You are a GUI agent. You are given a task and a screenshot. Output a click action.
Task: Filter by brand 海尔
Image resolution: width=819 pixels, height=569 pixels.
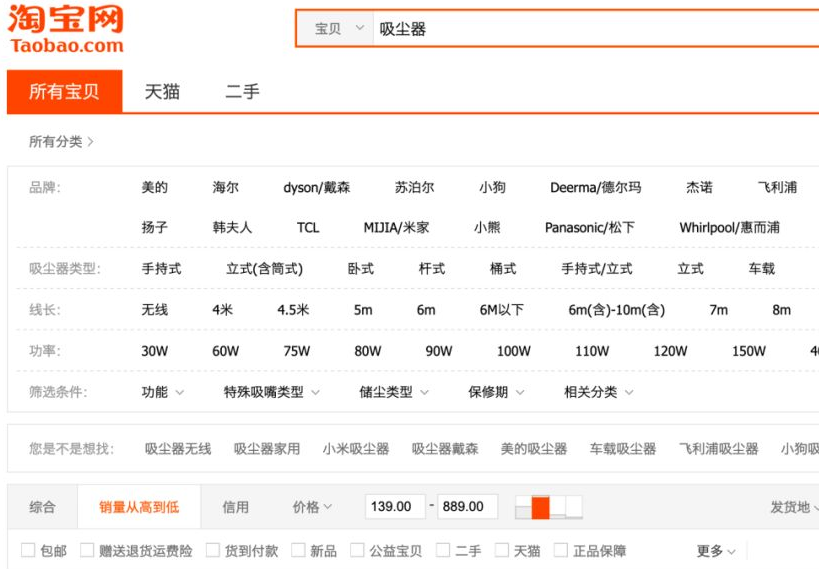click(226, 187)
